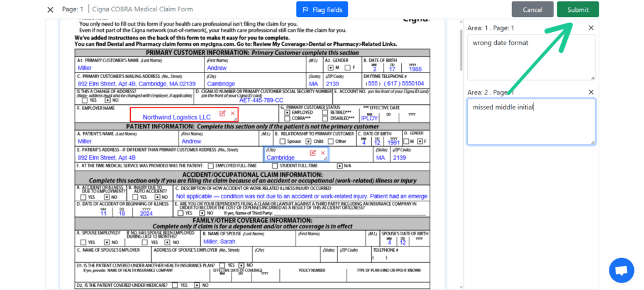Edit the Northwind Logistics LLC flagged area
The width and height of the screenshot is (644, 290).
(x=223, y=113)
